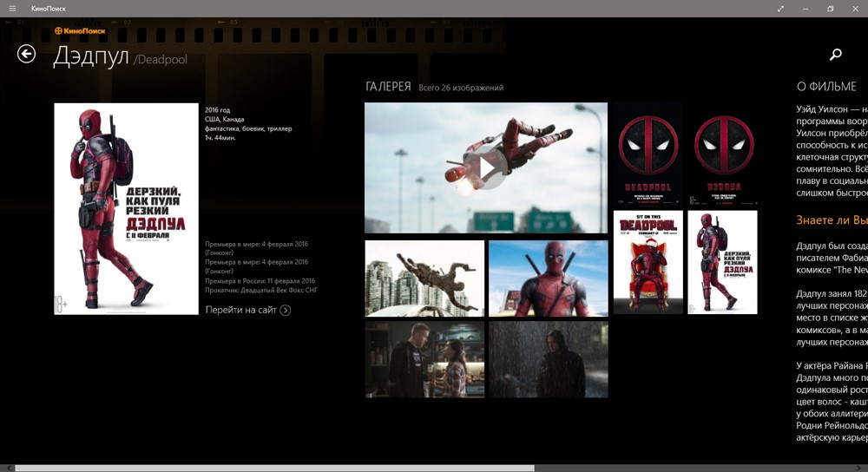
Task: Restore down the КиноПоиск window
Action: tap(831, 9)
